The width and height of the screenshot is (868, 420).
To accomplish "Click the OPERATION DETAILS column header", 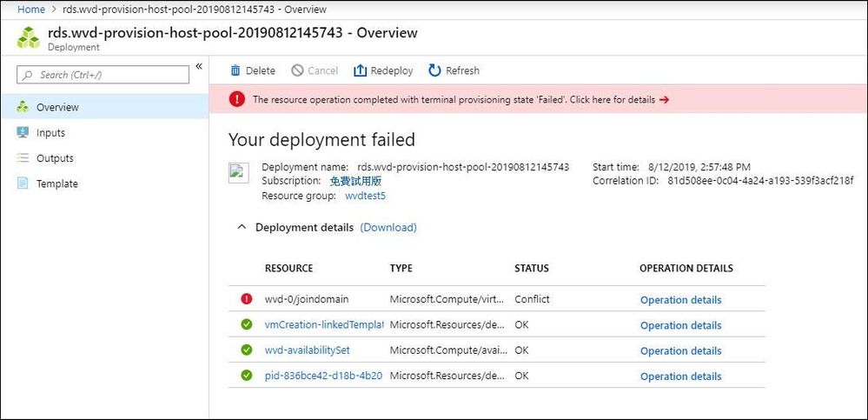I will click(686, 268).
